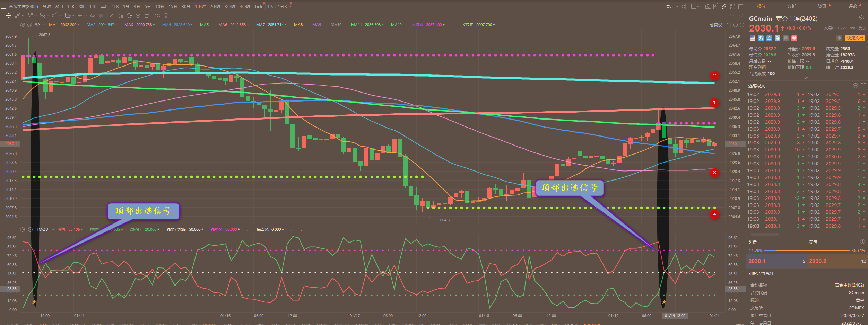Open MA indicator settings gear

coord(23,25)
